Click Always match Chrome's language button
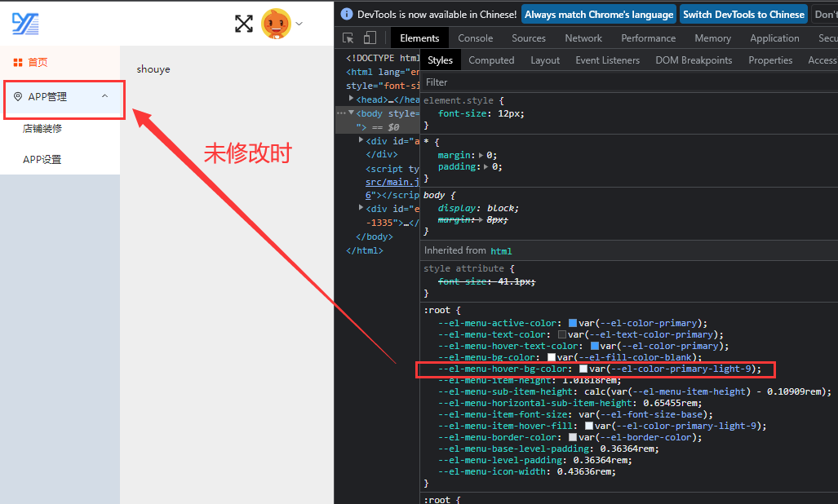 pyautogui.click(x=599, y=15)
